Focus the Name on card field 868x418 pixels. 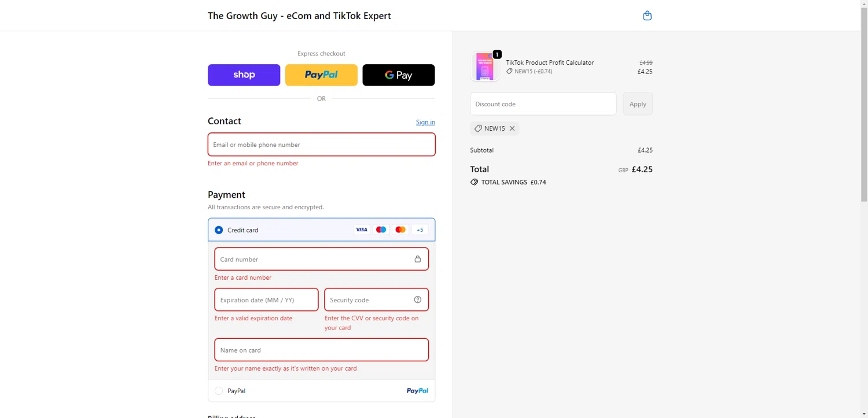click(322, 350)
